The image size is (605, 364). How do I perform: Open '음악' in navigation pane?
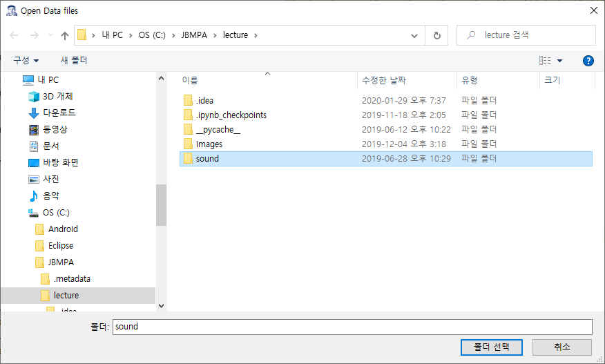coord(51,195)
